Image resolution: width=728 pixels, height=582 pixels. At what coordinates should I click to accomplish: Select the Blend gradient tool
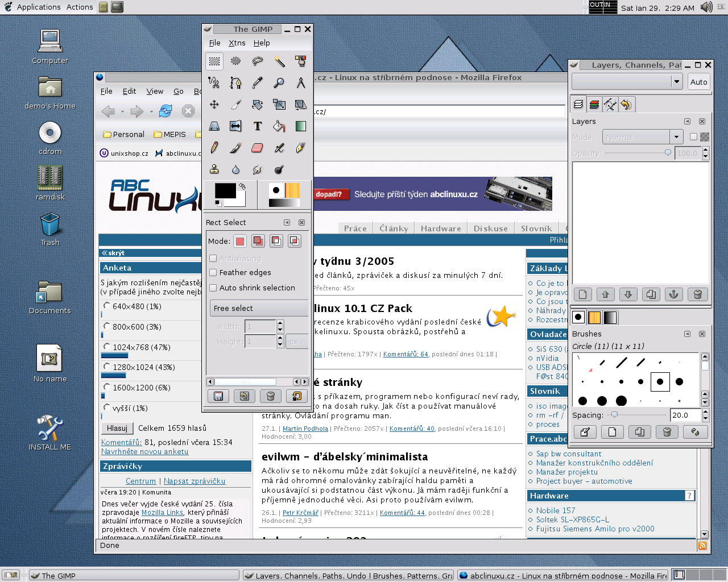pos(301,126)
